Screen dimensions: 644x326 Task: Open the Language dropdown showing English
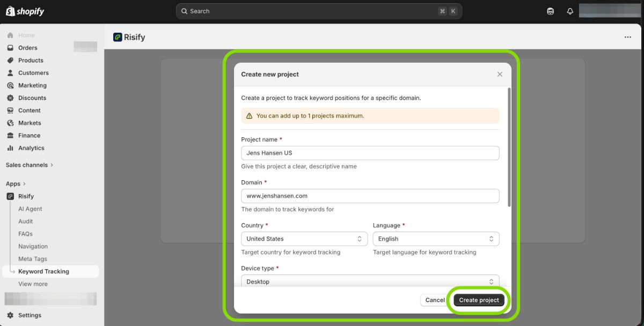tap(436, 239)
